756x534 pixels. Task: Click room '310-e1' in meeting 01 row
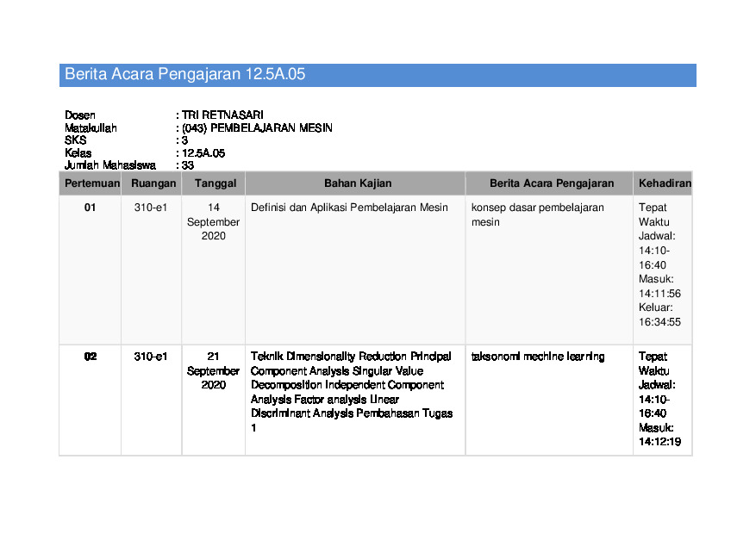151,208
